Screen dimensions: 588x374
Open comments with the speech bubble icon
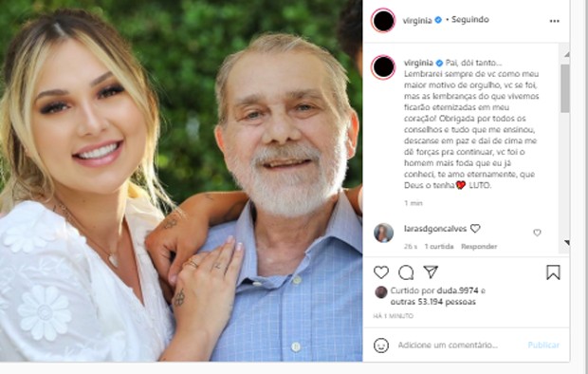406,272
